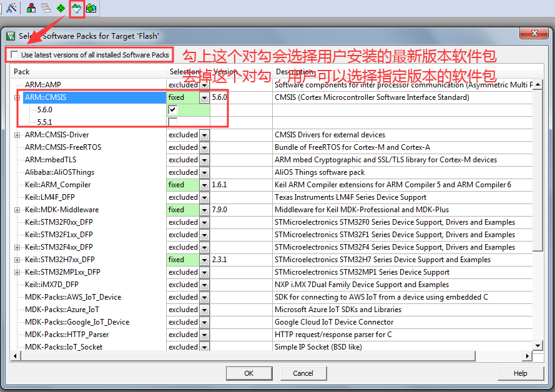Select the MDK-Packs::Google_IoT_Device pack name
The height and width of the screenshot is (392, 555).
[x=77, y=322]
